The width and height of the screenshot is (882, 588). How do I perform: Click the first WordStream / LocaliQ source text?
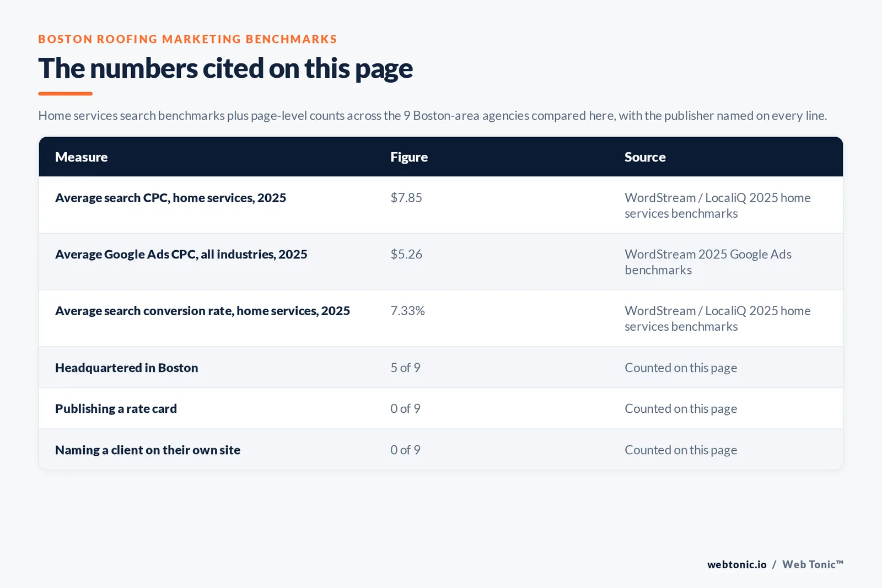[717, 206]
